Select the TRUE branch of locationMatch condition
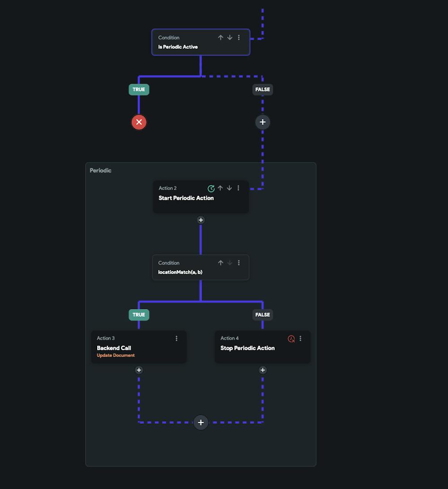 tap(139, 315)
